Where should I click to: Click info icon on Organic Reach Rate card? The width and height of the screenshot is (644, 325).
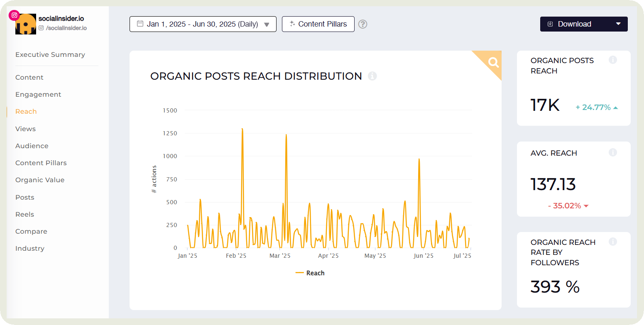pos(612,242)
